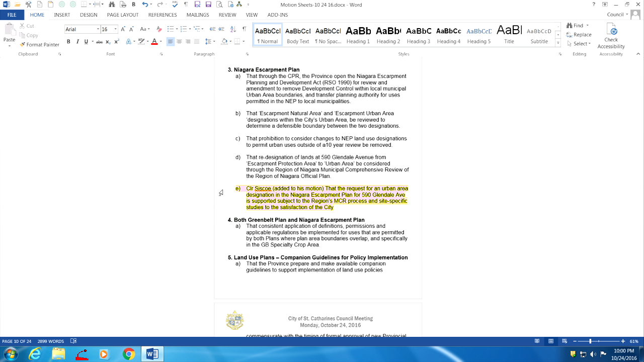
Task: Open Council account menu
Action: pos(617,15)
